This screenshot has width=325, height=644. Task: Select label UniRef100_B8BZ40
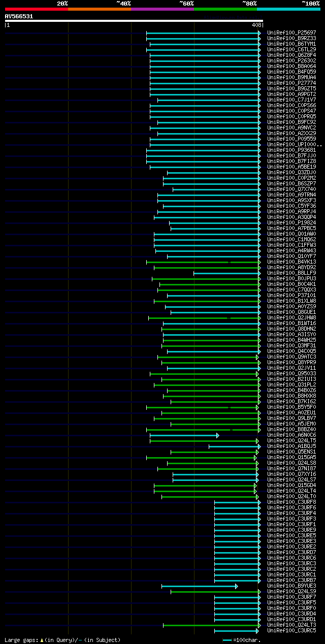click(291, 429)
